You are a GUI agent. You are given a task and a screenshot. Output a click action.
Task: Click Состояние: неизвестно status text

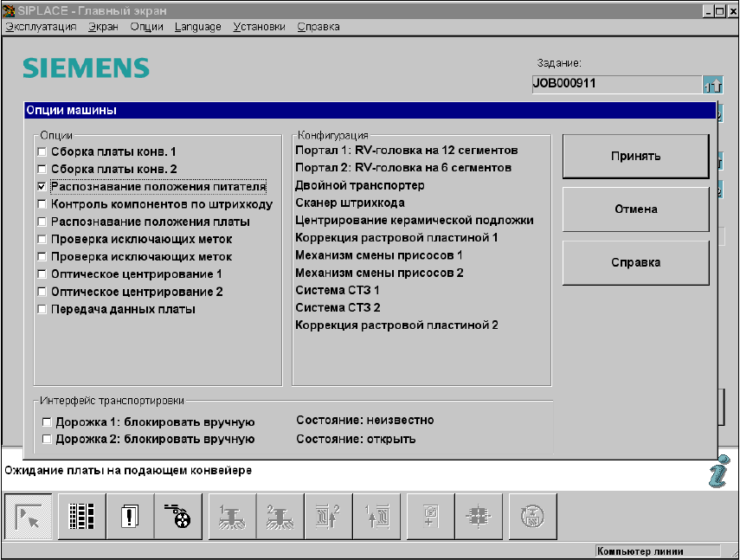pos(365,420)
